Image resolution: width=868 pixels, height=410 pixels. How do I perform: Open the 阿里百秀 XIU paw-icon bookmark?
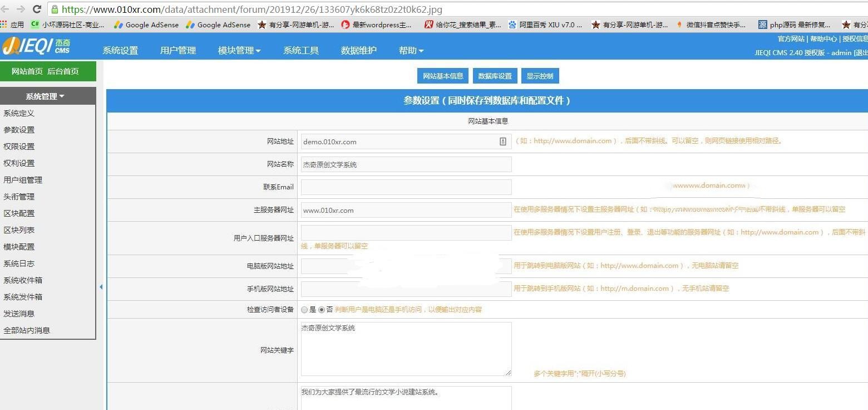(512, 25)
